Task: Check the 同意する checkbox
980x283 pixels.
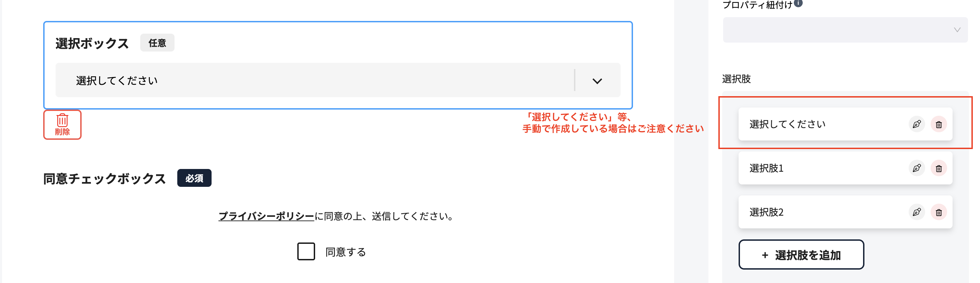Action: pyautogui.click(x=306, y=251)
